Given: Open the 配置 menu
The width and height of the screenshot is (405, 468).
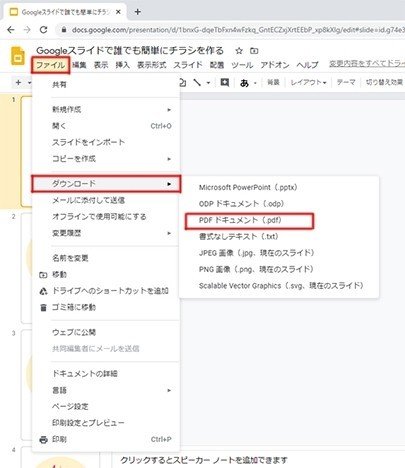Looking at the screenshot, I should click(217, 65).
